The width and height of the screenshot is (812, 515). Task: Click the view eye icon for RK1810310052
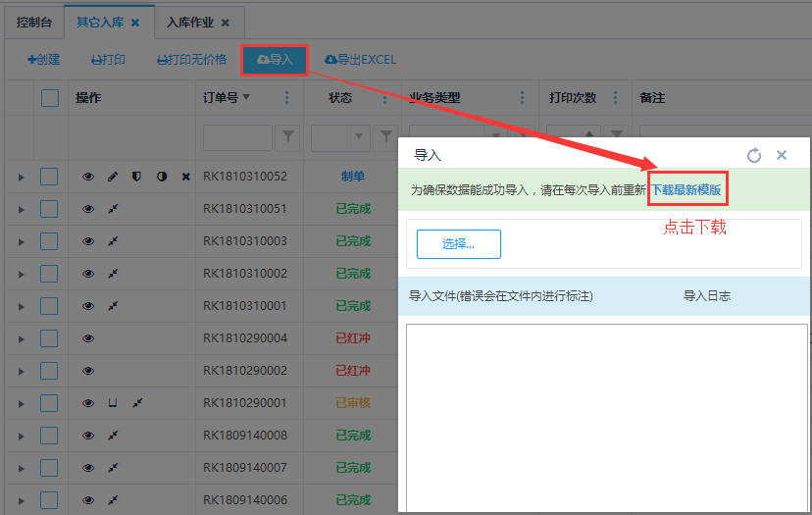pos(88,177)
